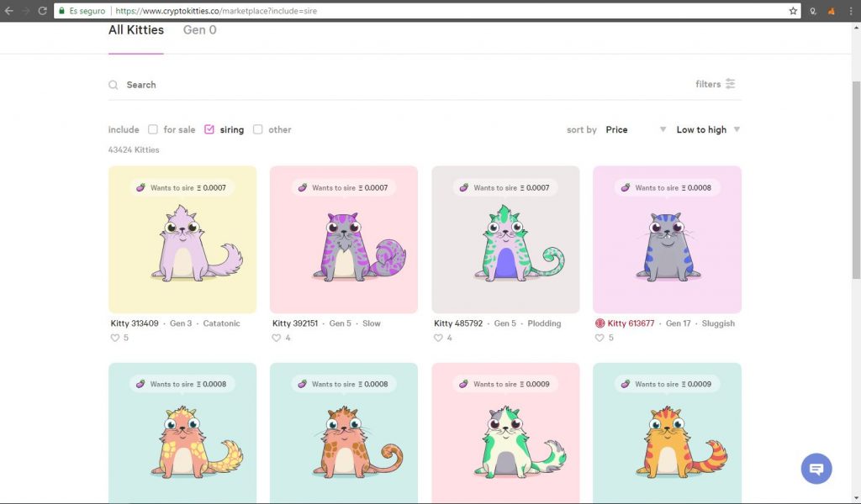Reload the page with refresh icon

point(42,10)
